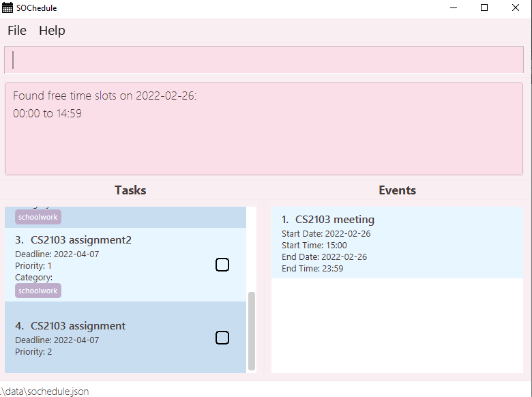
Task: Open the Help menu
Action: 52,31
